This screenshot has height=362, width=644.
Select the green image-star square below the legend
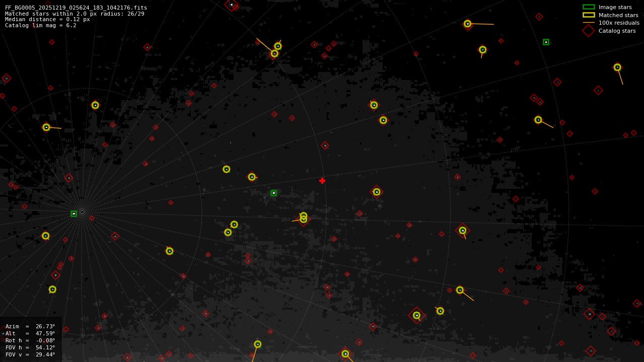click(546, 42)
